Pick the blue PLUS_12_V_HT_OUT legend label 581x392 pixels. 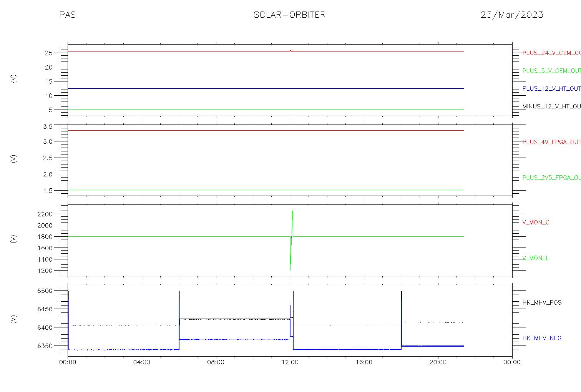(x=551, y=89)
